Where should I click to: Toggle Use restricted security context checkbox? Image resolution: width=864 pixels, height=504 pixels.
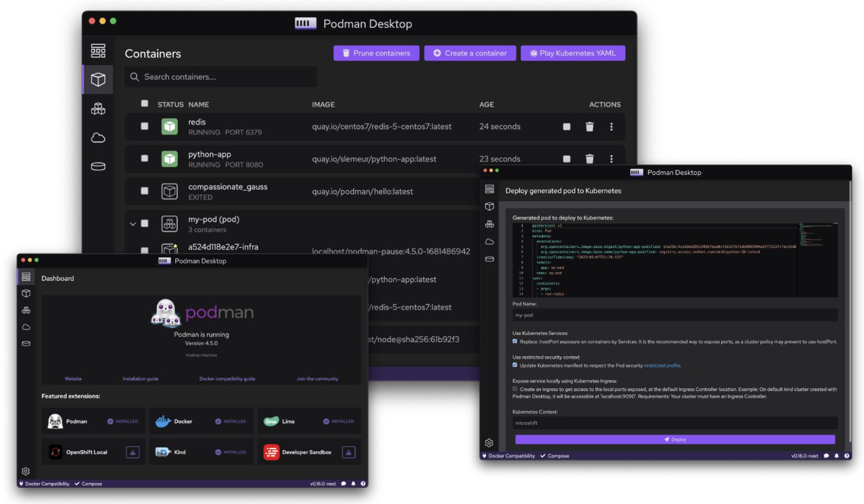coord(515,365)
